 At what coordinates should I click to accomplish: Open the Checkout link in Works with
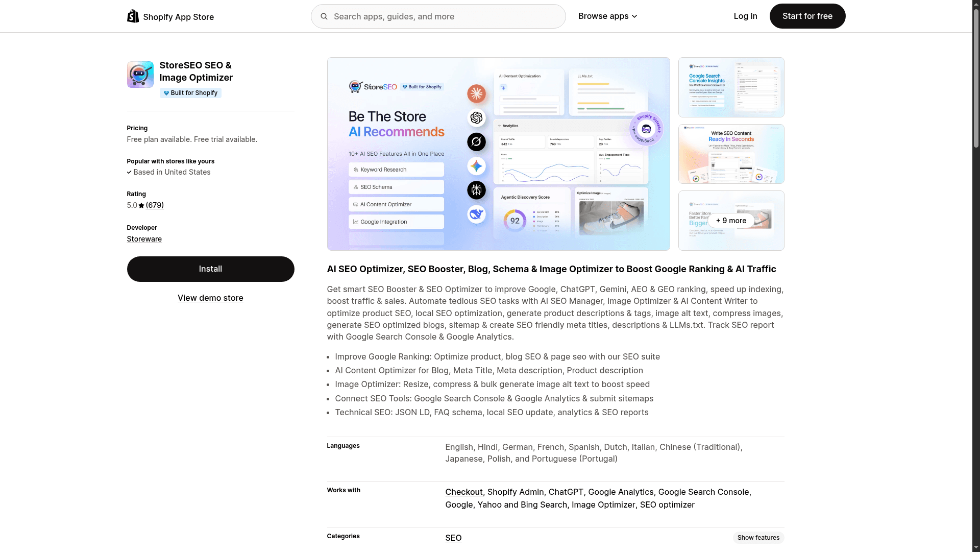(x=464, y=492)
